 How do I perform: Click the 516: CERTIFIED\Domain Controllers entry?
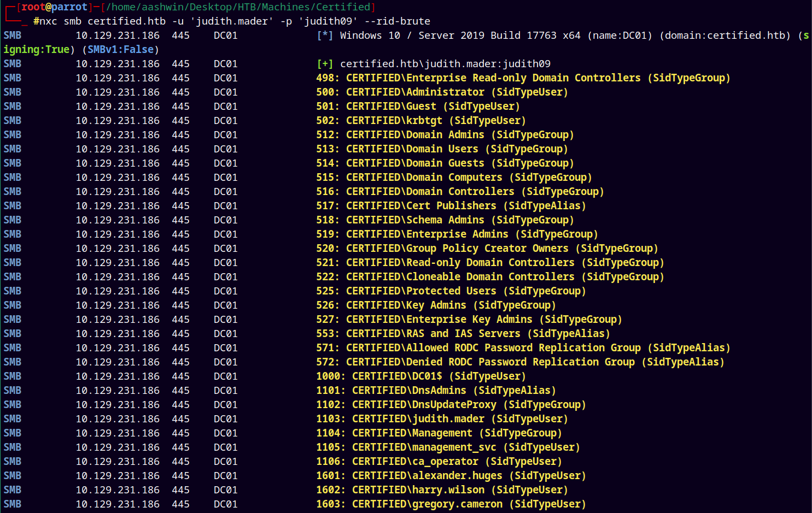(460, 192)
